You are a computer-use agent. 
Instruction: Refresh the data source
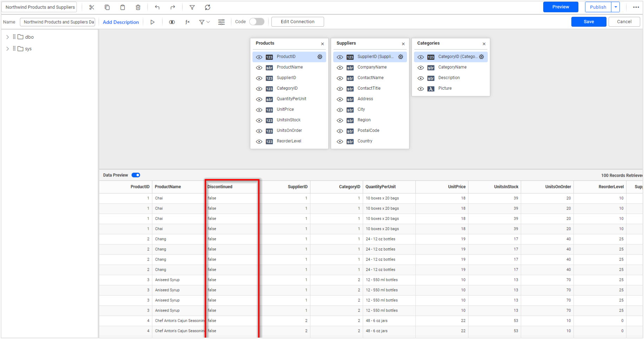[x=208, y=7]
